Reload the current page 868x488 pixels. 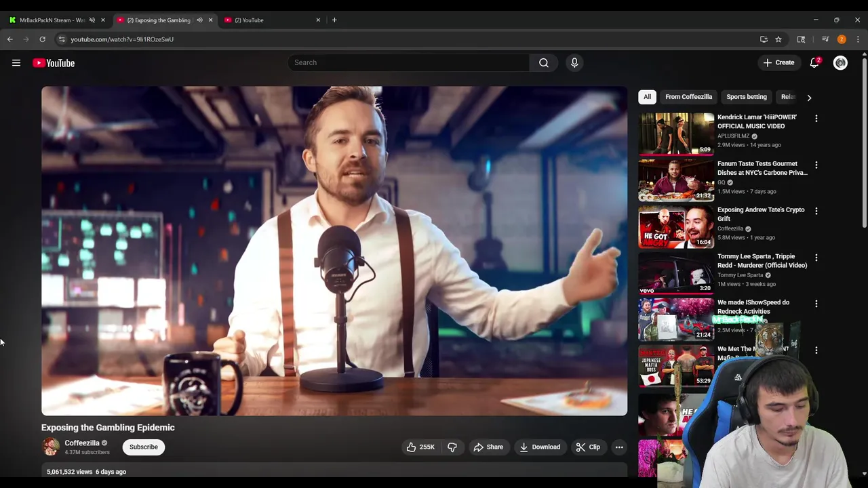[42, 39]
